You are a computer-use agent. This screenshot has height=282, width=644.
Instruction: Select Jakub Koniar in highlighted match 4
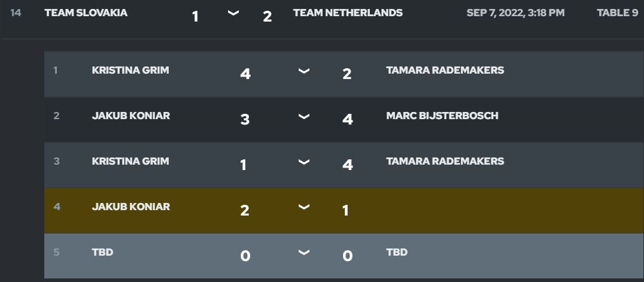coord(130,207)
